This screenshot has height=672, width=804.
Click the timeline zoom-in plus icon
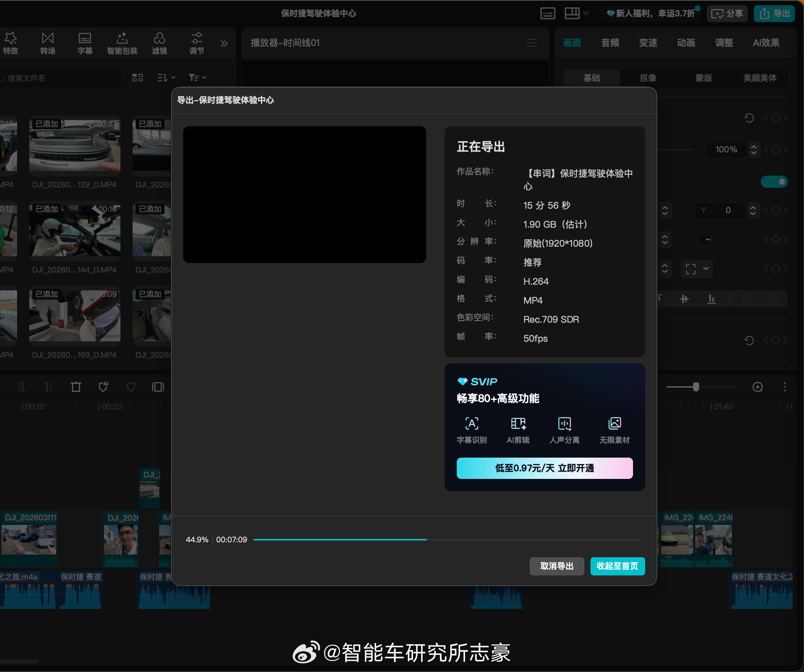tap(757, 387)
